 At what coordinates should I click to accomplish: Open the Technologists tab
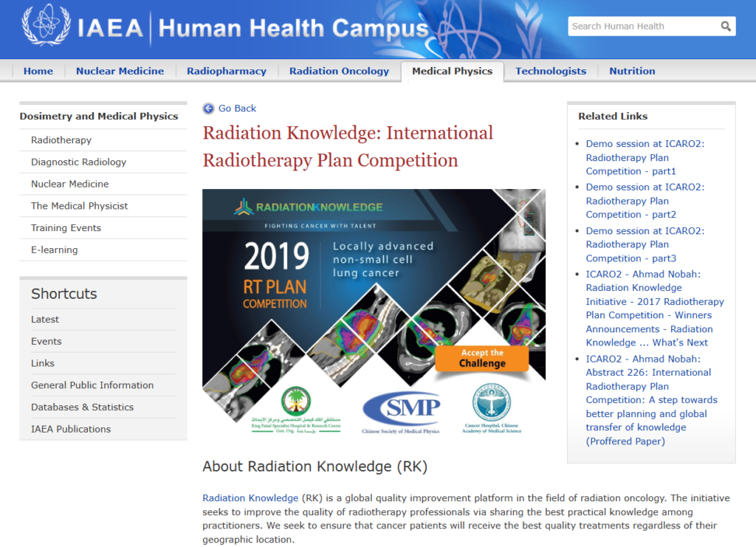[x=550, y=71]
